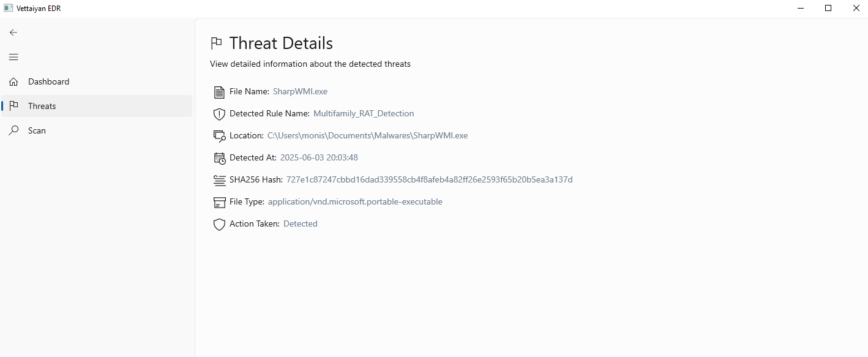Click the shield icon beside Detected Rule Name
Viewport: 868px width, 357px height.
click(219, 114)
